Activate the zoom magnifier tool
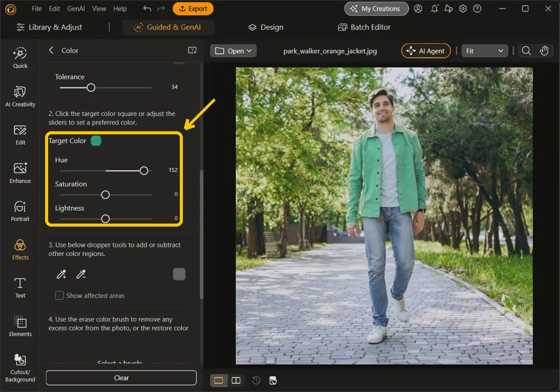Image resolution: width=560 pixels, height=392 pixels. [526, 51]
